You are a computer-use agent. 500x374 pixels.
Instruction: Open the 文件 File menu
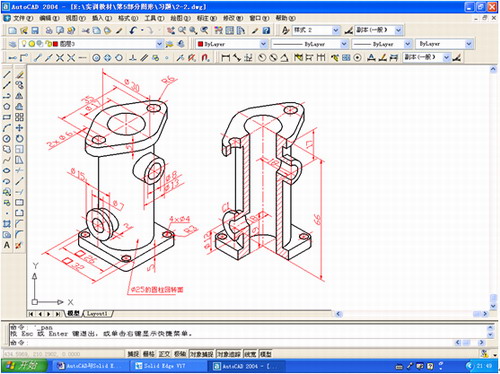(23, 18)
